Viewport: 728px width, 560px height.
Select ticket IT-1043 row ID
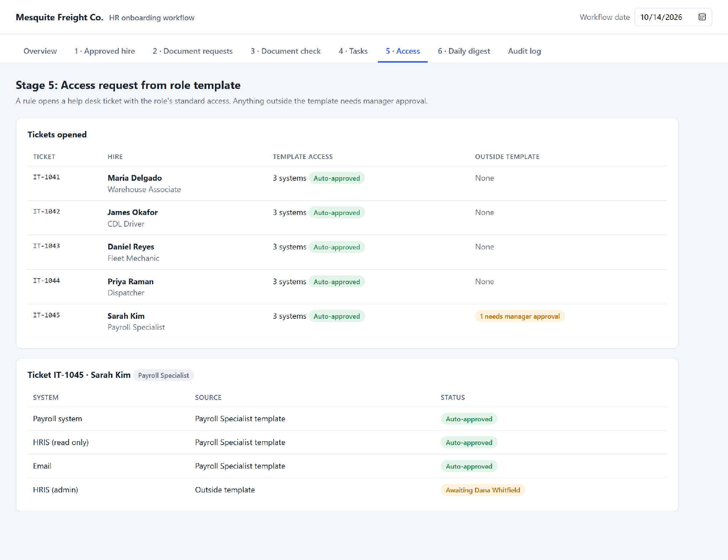47,246
